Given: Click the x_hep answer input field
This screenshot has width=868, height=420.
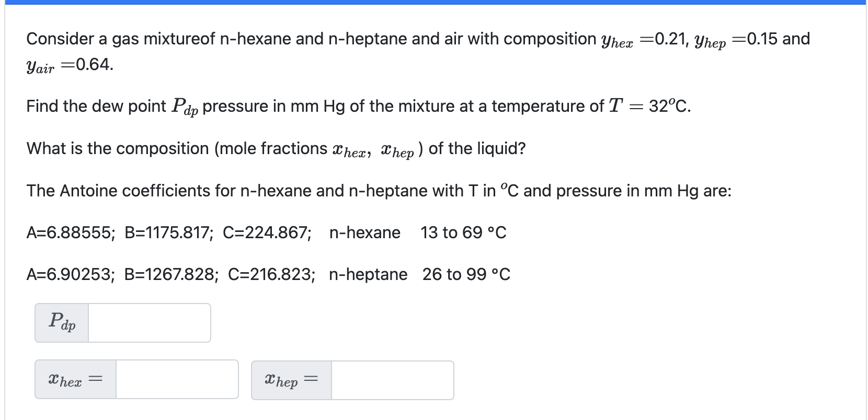Looking at the screenshot, I should pyautogui.click(x=392, y=380).
